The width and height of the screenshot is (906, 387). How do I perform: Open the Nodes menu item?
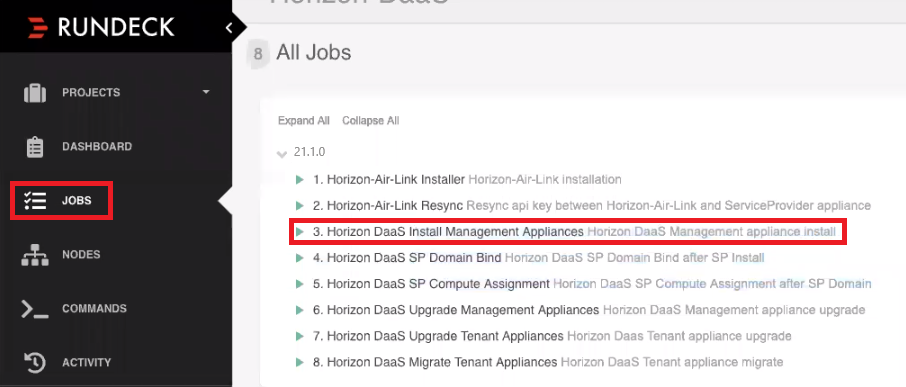(x=81, y=255)
